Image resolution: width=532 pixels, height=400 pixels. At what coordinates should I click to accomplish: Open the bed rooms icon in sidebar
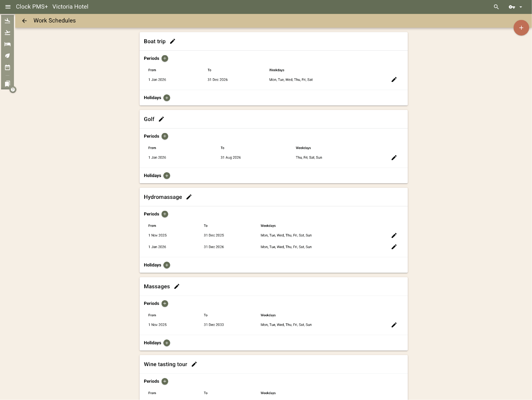click(7, 44)
